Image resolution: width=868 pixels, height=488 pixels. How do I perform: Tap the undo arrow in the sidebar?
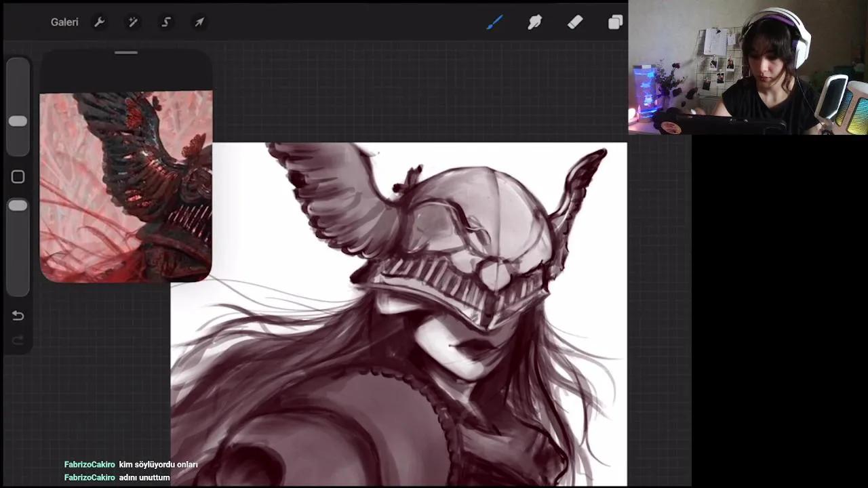18,315
